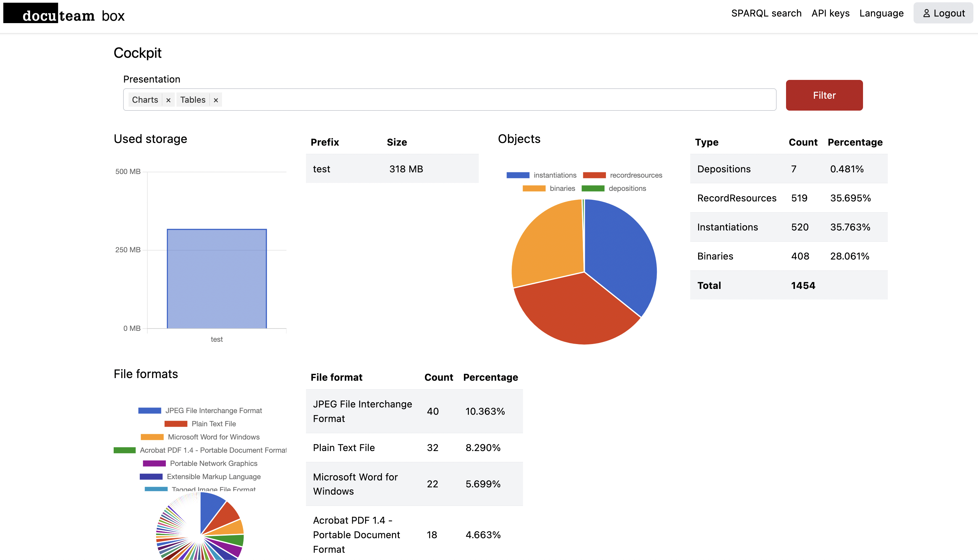
Task: Toggle Portable Network Graphics legend swatch
Action: [x=154, y=464]
